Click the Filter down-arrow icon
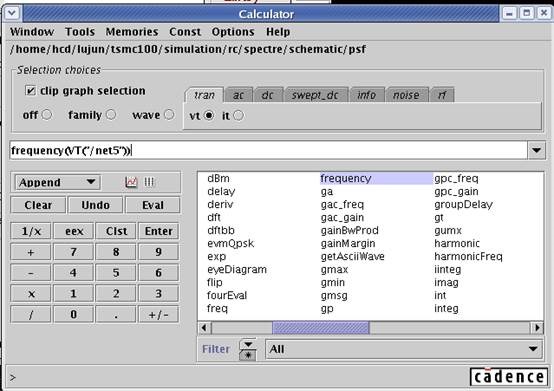This screenshot has height=391, width=554. pyautogui.click(x=248, y=344)
